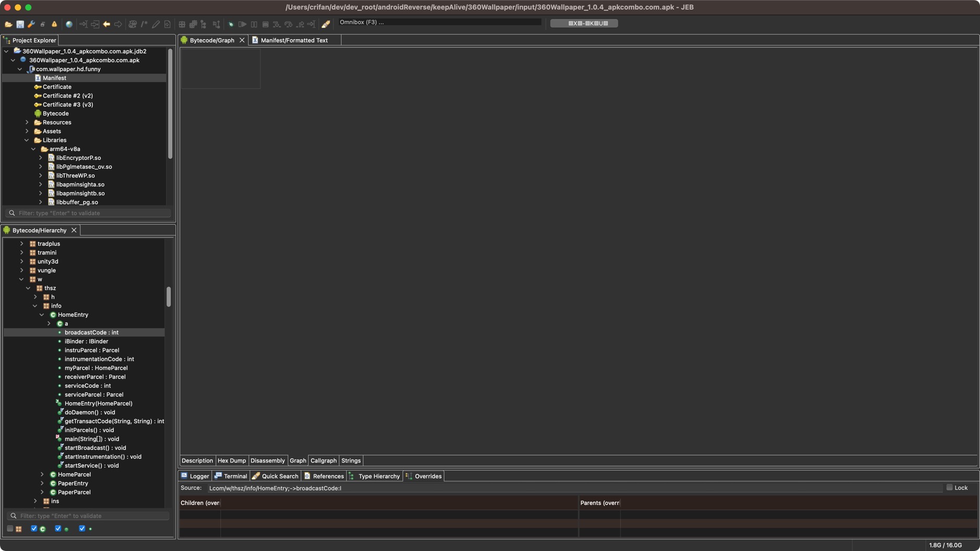Click the decompile brain toolbar icon
This screenshot has height=551, width=980.
(x=133, y=24)
